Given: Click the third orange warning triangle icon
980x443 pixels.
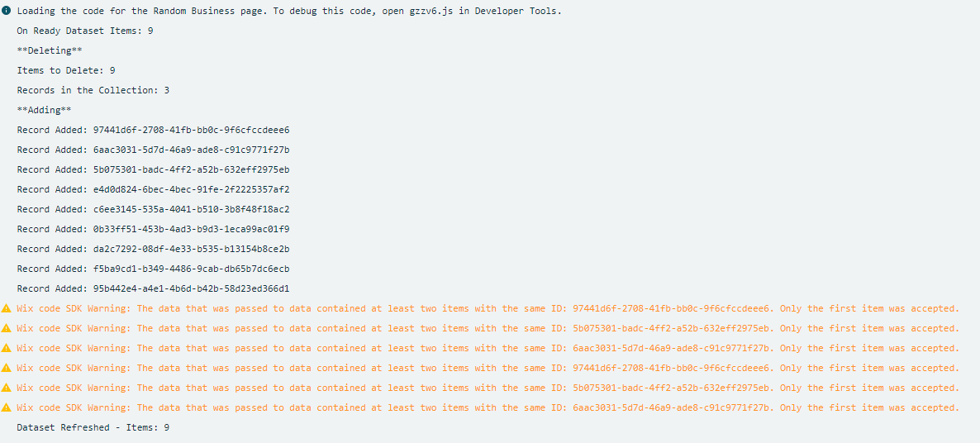Looking at the screenshot, I should coord(7,348).
